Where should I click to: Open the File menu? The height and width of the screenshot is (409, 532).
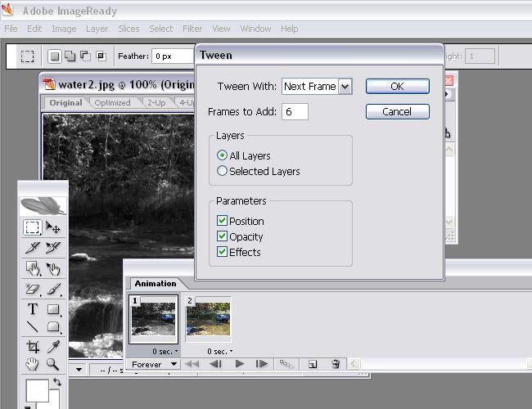pos(11,29)
